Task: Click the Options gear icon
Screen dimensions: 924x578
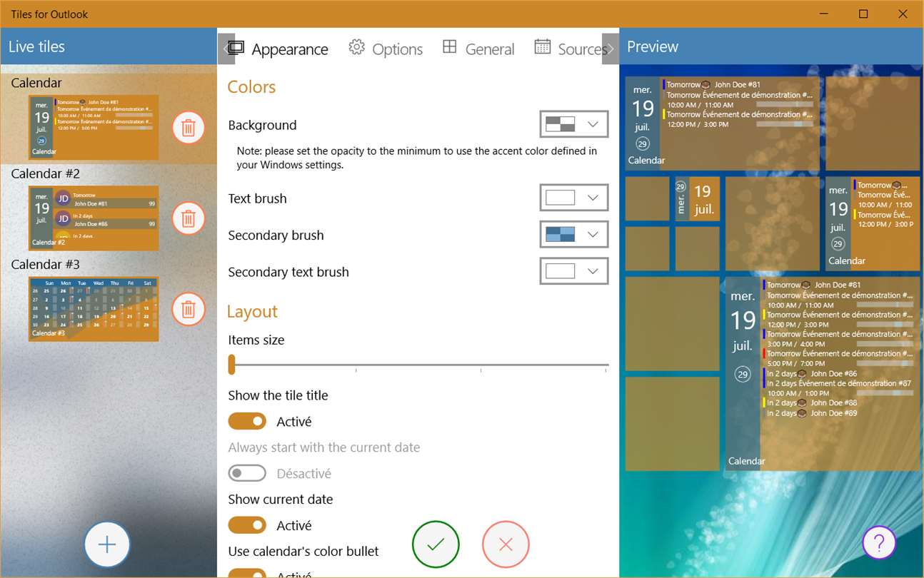Action: pyautogui.click(x=356, y=47)
